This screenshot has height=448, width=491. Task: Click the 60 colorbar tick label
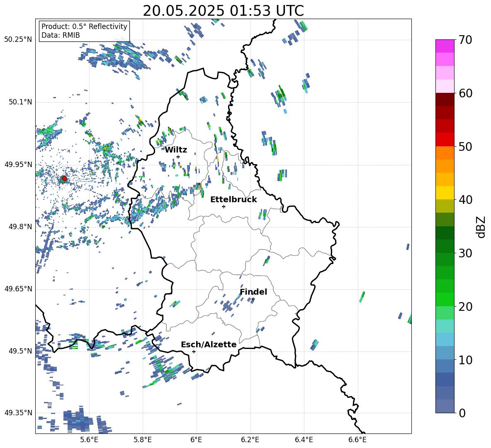click(x=465, y=93)
